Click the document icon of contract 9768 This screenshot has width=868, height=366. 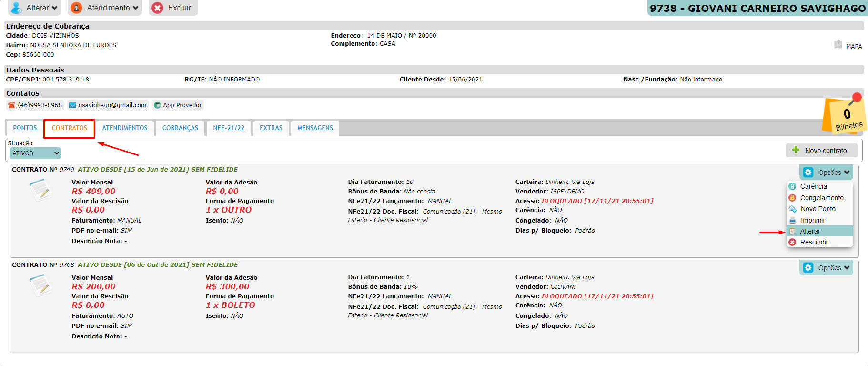(40, 285)
